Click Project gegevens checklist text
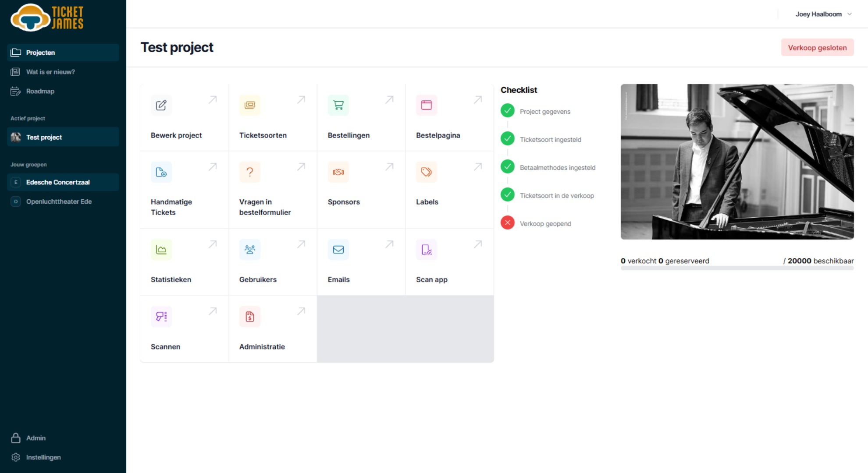The image size is (868, 473). point(545,112)
